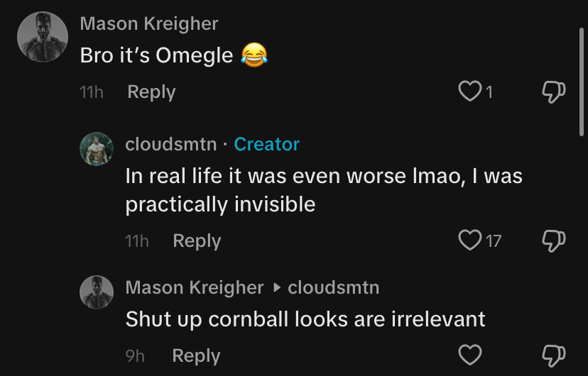Like the "Shut up cornball" reply
This screenshot has width=588, height=376.
(x=470, y=355)
